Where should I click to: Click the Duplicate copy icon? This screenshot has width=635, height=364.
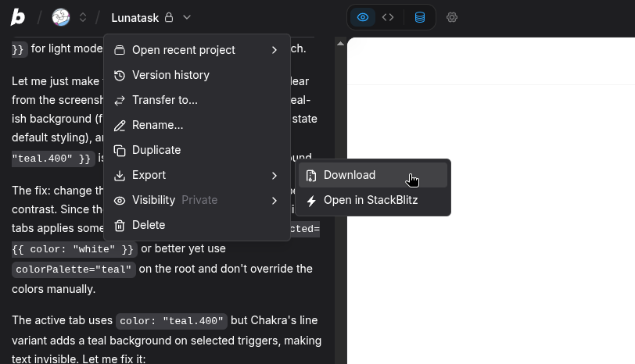pos(120,151)
